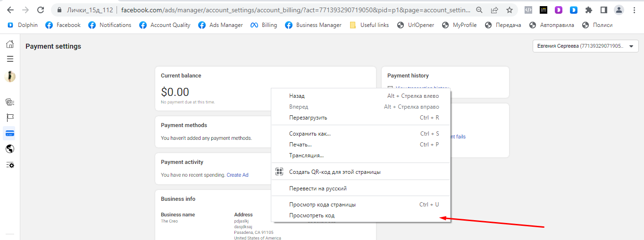Choose Создать QR-код для этой страницы
Image resolution: width=644 pixels, height=240 pixels.
(361, 172)
